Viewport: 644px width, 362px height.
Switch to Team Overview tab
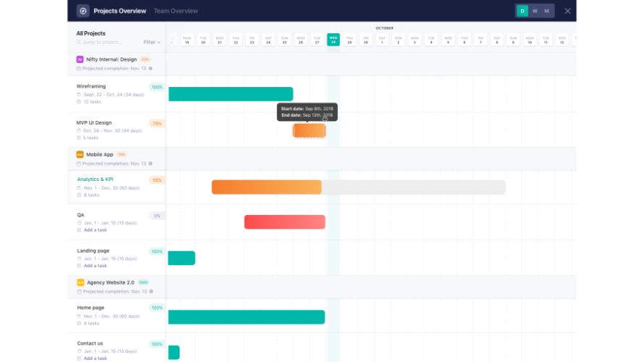[x=176, y=11]
